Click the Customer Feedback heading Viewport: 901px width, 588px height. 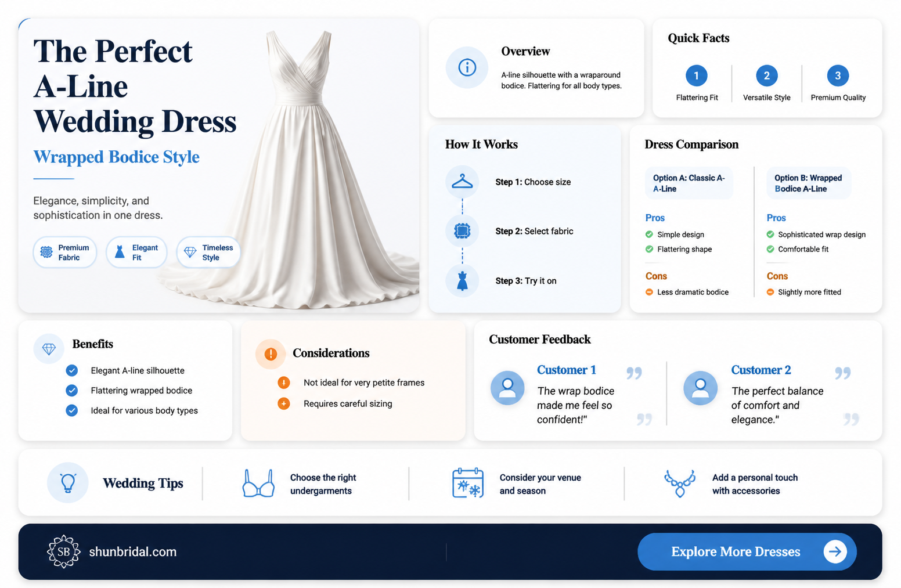point(539,340)
